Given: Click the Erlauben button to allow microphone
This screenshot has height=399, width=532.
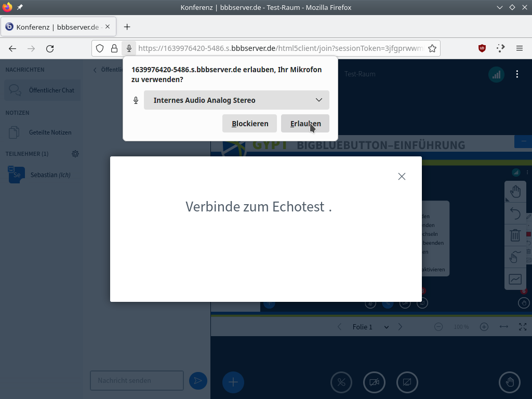Looking at the screenshot, I should click(x=305, y=124).
